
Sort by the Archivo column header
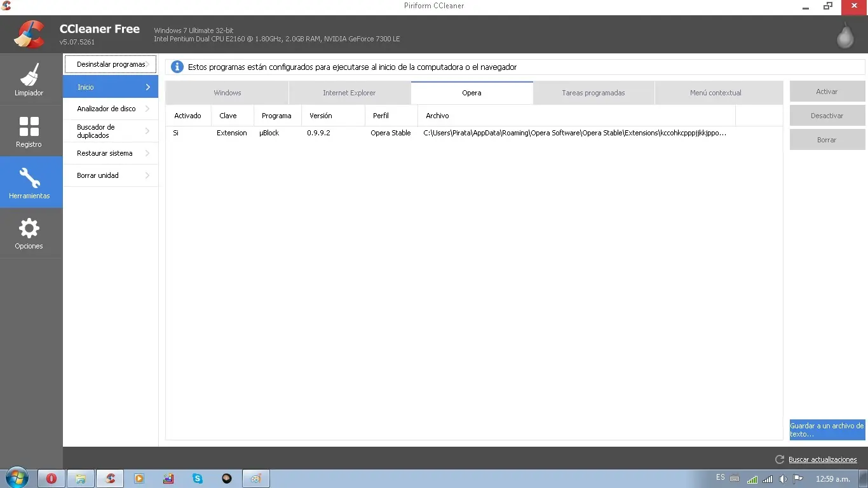click(x=576, y=116)
